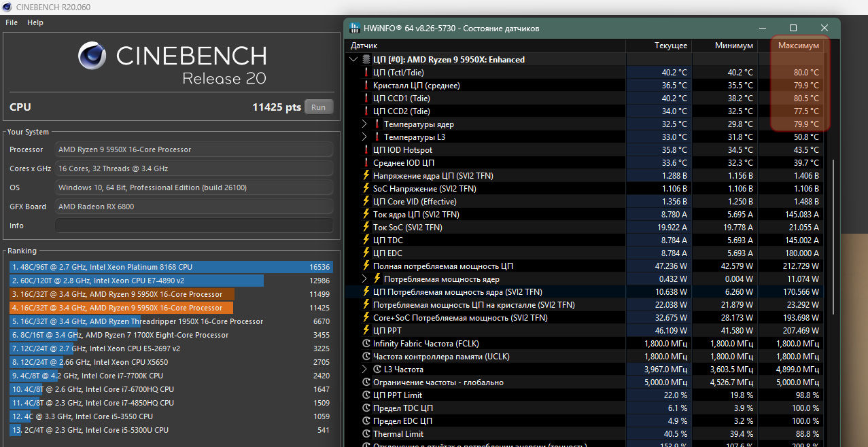868x447 pixels.
Task: Click lightning icon of ЦП PPT row
Action: click(x=366, y=331)
